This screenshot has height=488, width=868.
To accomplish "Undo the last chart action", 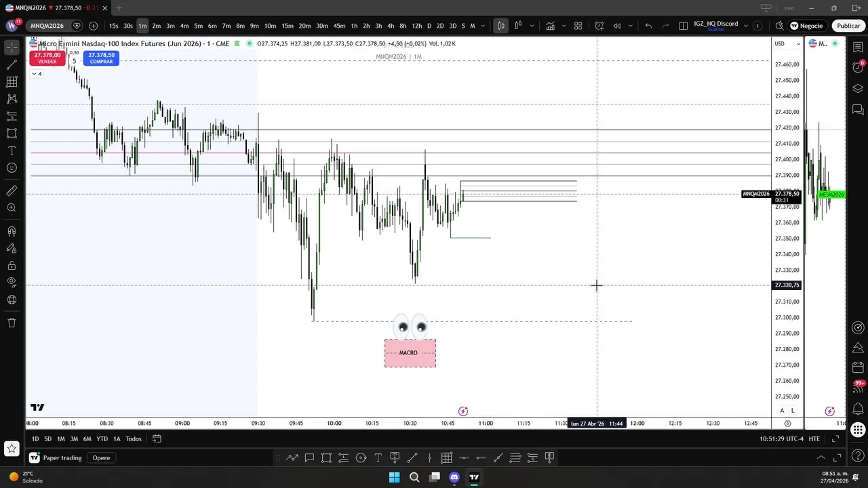I will pyautogui.click(x=648, y=26).
